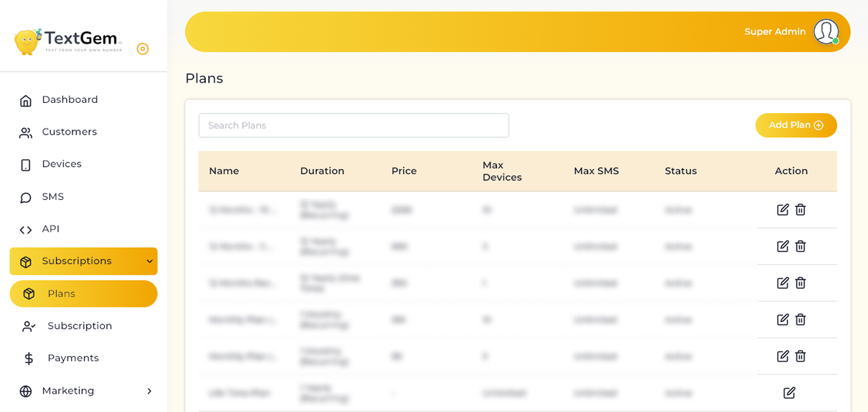
Task: Click the Action column header
Action: 791,171
